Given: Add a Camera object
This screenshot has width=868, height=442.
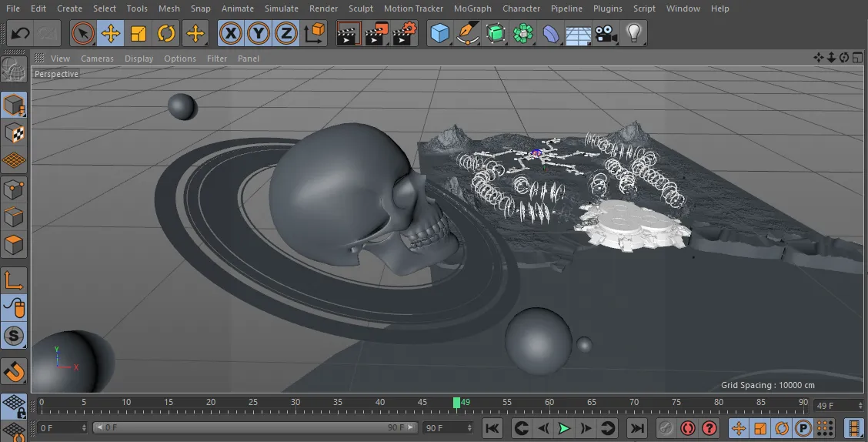Looking at the screenshot, I should (x=606, y=34).
